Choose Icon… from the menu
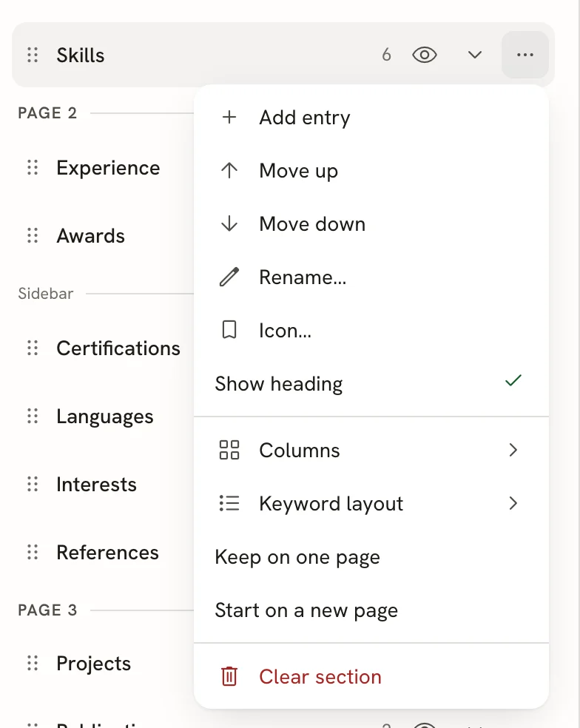The image size is (580, 728). click(371, 331)
